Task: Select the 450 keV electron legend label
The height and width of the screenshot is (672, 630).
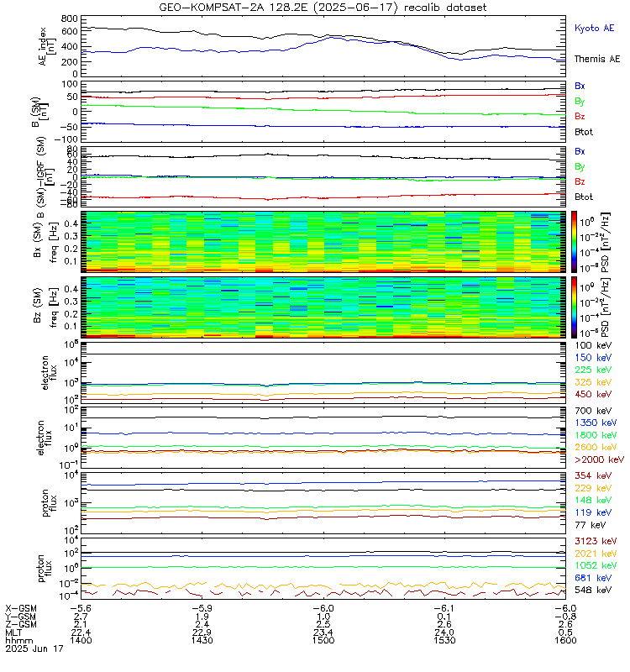Action: point(593,394)
